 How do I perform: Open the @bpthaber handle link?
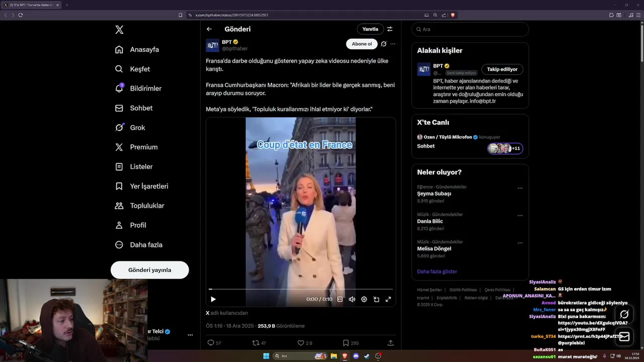click(234, 49)
